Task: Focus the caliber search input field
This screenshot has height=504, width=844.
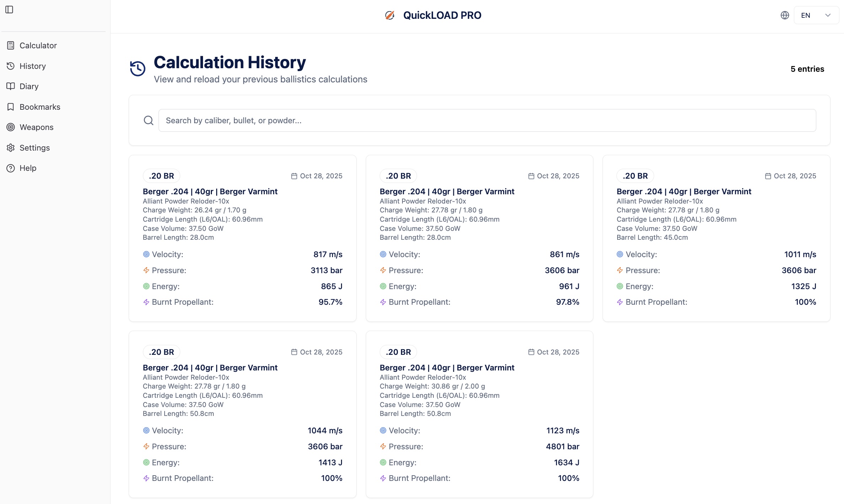Action: [x=487, y=120]
